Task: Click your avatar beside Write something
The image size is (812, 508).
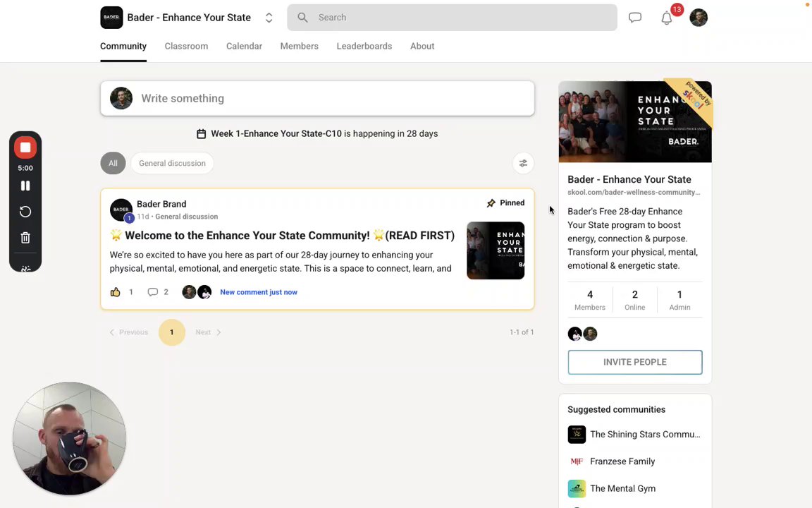Action: point(121,99)
